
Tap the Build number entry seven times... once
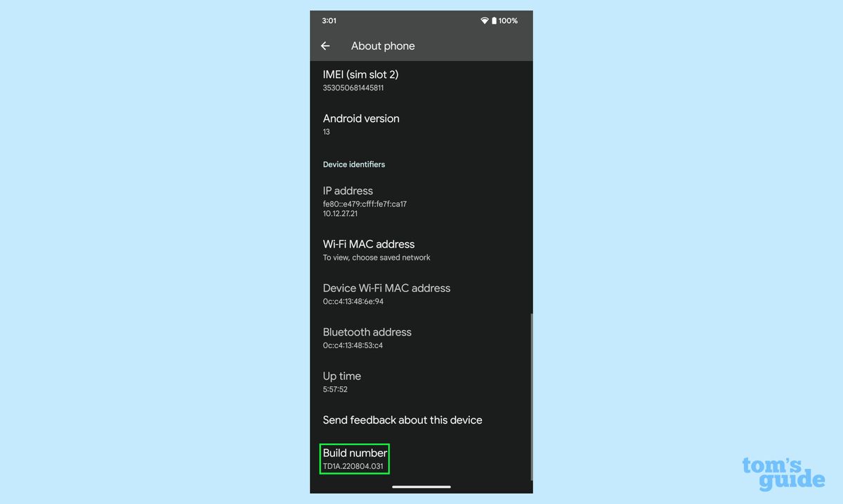[x=355, y=458]
